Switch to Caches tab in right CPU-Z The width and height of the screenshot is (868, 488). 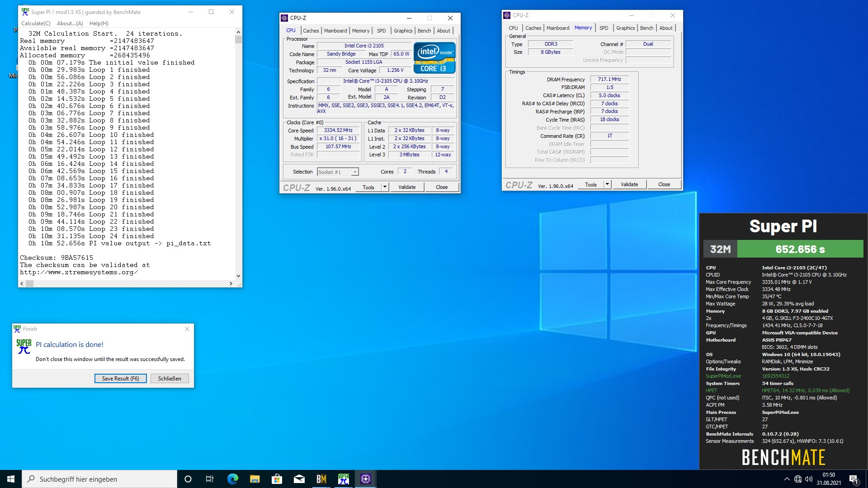pyautogui.click(x=533, y=28)
